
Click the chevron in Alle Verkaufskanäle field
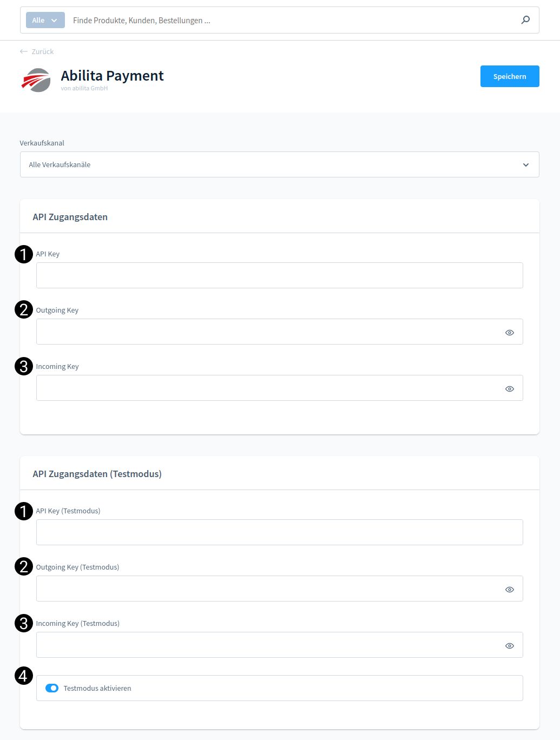coord(526,165)
